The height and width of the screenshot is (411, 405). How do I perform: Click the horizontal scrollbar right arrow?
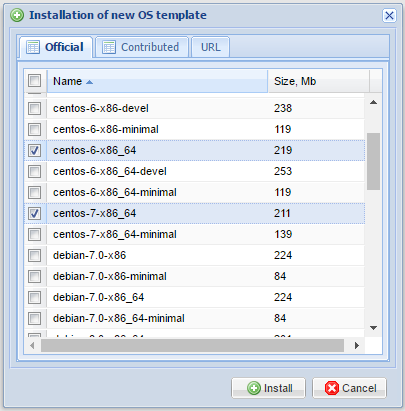(357, 345)
